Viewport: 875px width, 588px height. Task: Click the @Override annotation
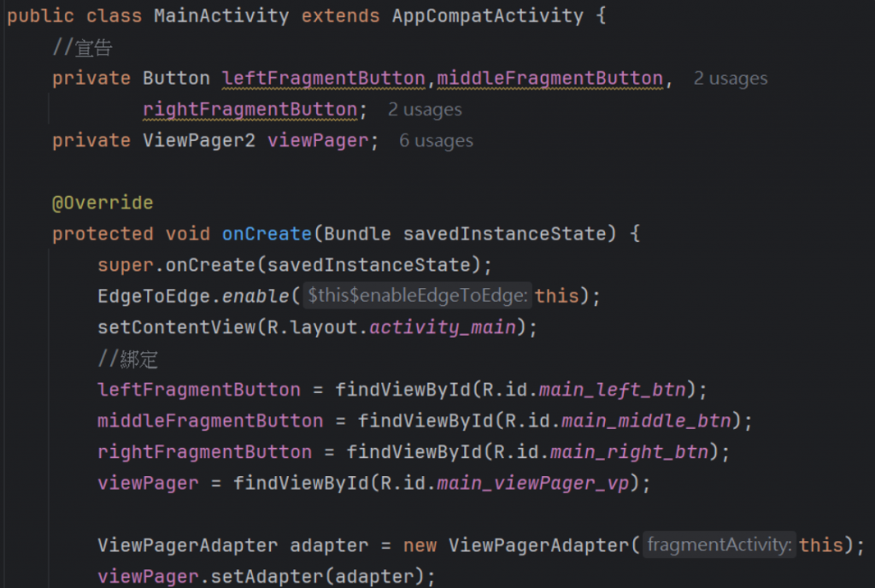pyautogui.click(x=103, y=203)
